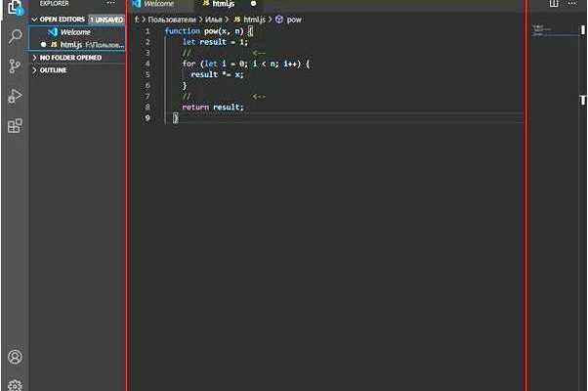Open the Run and Debug view

[15, 96]
